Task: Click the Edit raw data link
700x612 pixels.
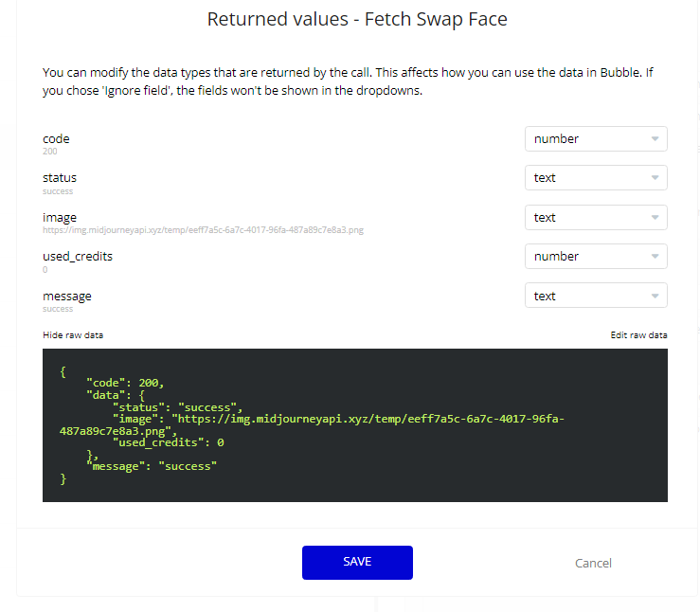Action: click(638, 335)
